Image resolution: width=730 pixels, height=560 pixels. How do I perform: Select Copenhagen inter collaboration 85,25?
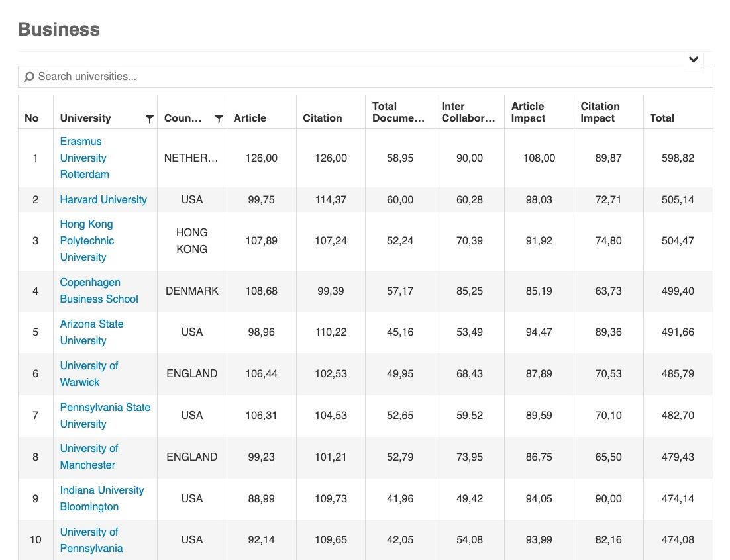[x=469, y=291]
